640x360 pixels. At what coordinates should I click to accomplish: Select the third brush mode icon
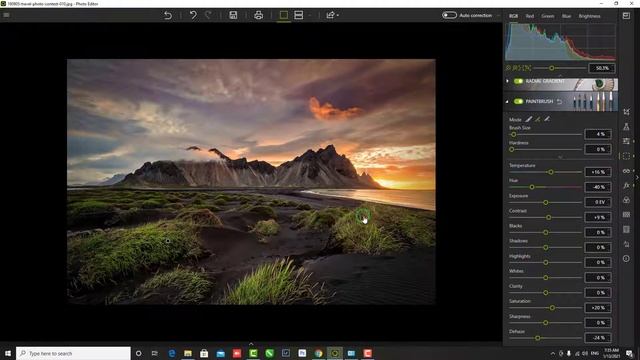point(547,119)
